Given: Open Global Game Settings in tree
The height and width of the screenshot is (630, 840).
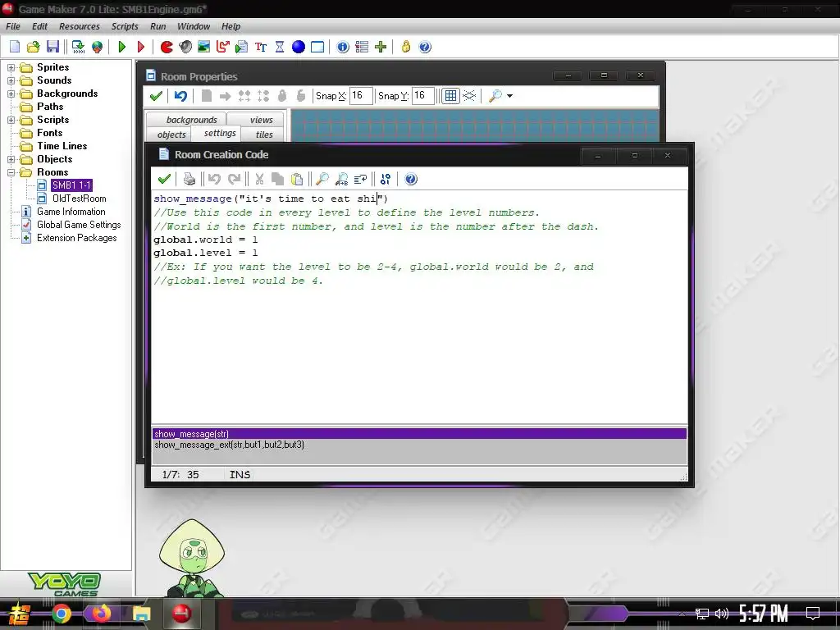Looking at the screenshot, I should click(x=79, y=225).
